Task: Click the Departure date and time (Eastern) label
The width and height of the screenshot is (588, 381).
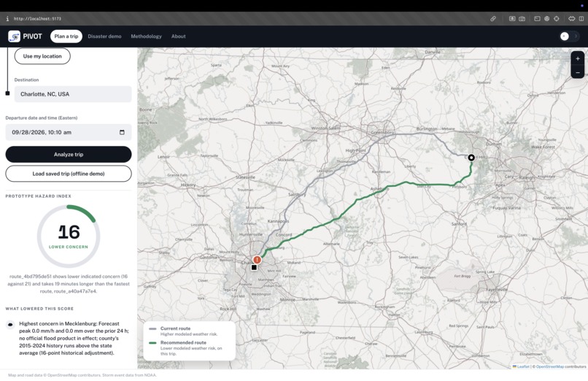Action: pos(42,118)
